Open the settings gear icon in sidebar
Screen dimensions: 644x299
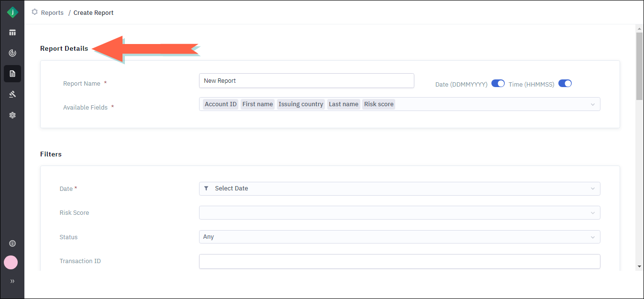click(x=12, y=115)
